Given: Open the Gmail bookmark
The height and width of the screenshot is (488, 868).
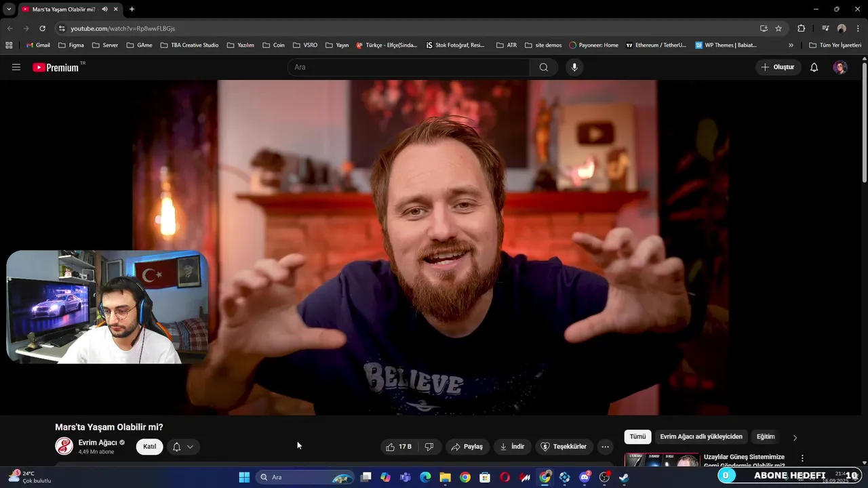Looking at the screenshot, I should coord(38,45).
